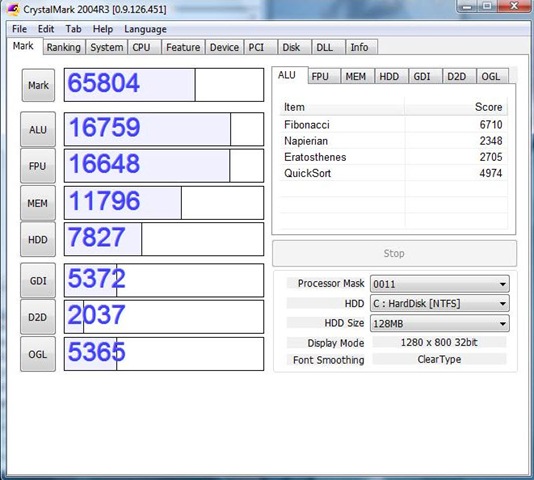Switch to the Ranking tab
The height and width of the screenshot is (480, 534).
pos(64,47)
